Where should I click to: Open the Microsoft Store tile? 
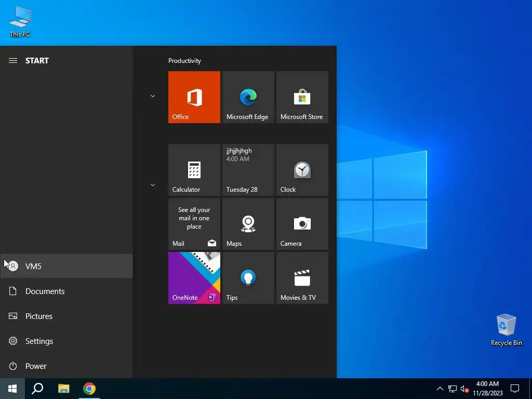click(x=302, y=97)
